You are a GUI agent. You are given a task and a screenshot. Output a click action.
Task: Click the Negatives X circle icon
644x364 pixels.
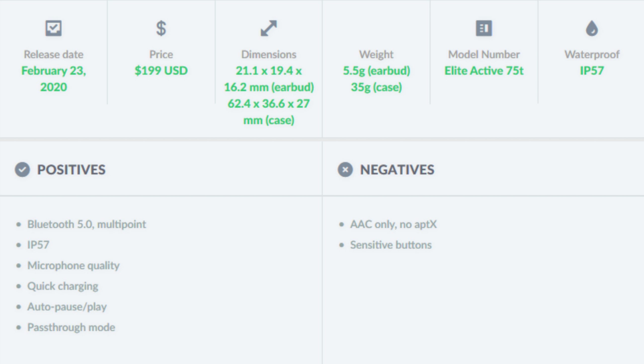click(x=345, y=169)
